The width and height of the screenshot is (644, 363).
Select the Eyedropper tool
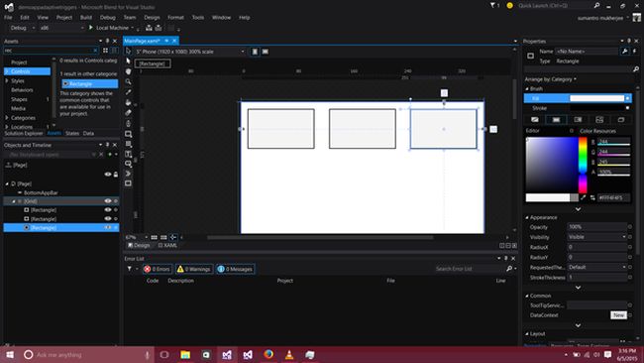pyautogui.click(x=128, y=92)
